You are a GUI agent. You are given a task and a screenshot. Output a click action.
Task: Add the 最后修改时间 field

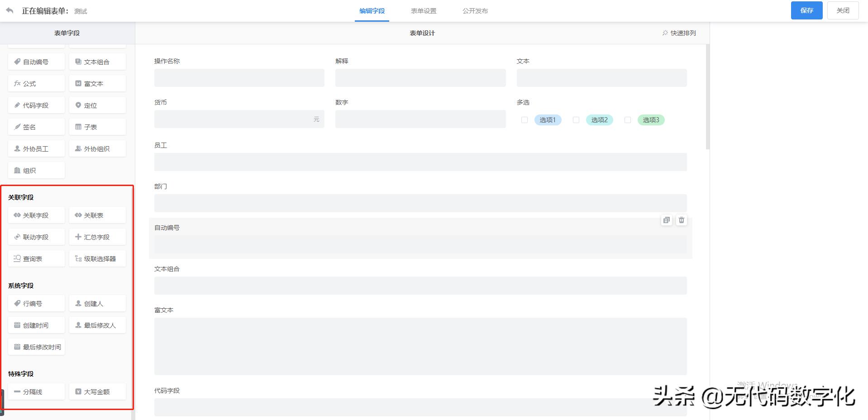tap(36, 347)
